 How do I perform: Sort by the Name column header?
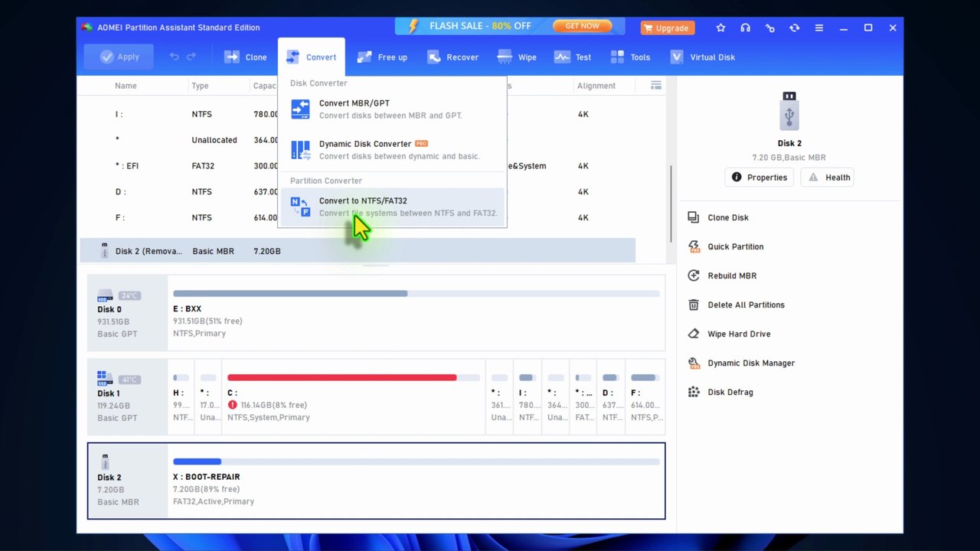126,86
